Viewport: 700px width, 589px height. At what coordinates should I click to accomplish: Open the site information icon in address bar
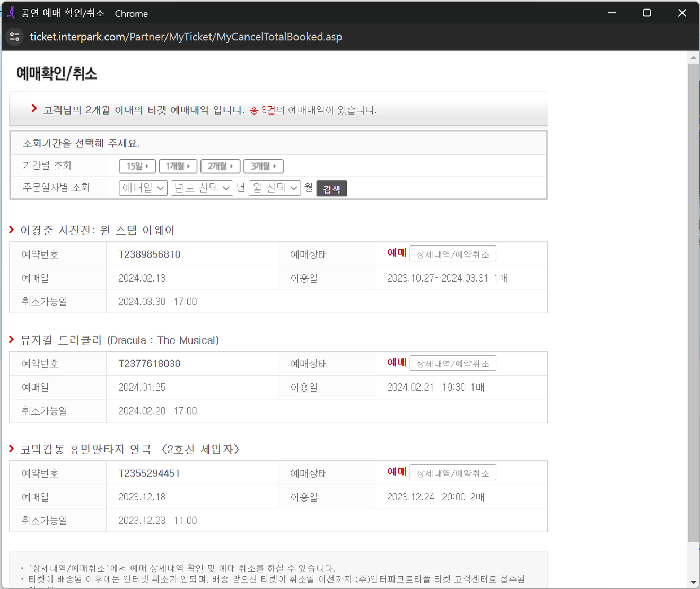(x=15, y=37)
